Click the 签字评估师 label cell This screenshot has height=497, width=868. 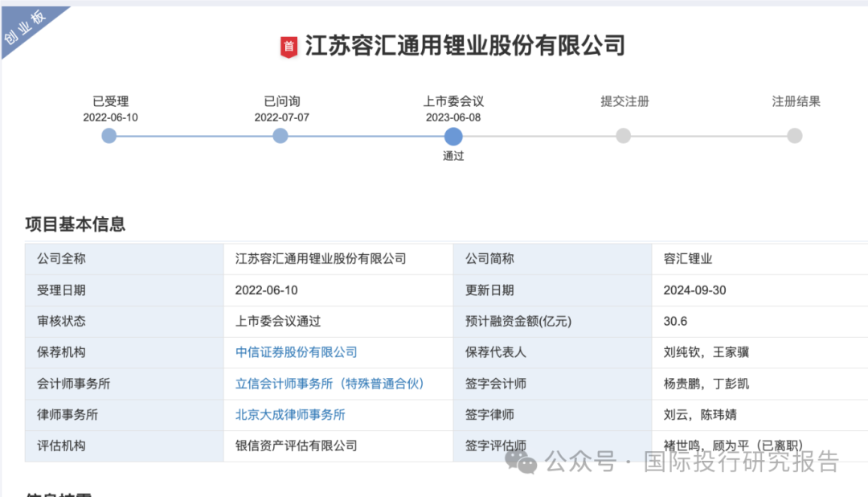[552, 446]
